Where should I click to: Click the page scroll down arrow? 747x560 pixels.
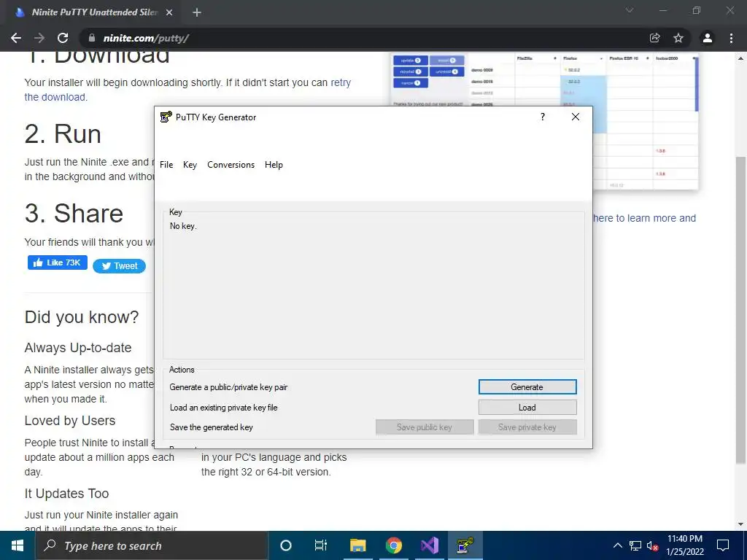point(741,524)
